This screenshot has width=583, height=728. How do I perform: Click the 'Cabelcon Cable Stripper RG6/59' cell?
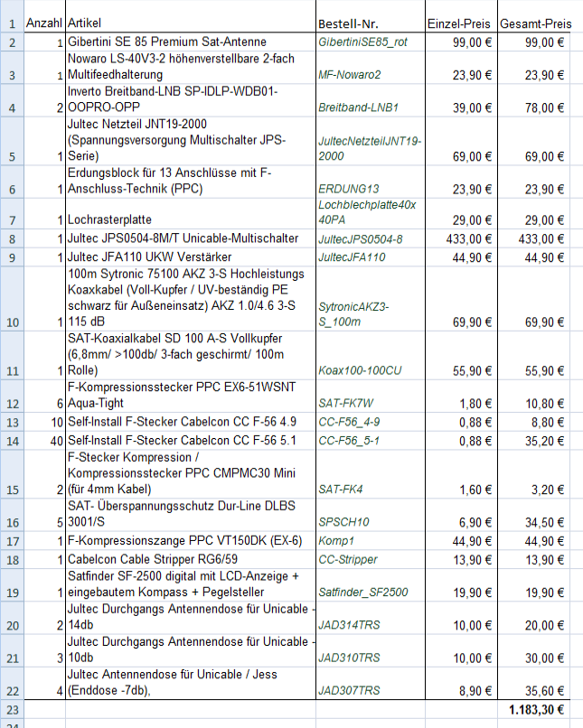(190, 560)
